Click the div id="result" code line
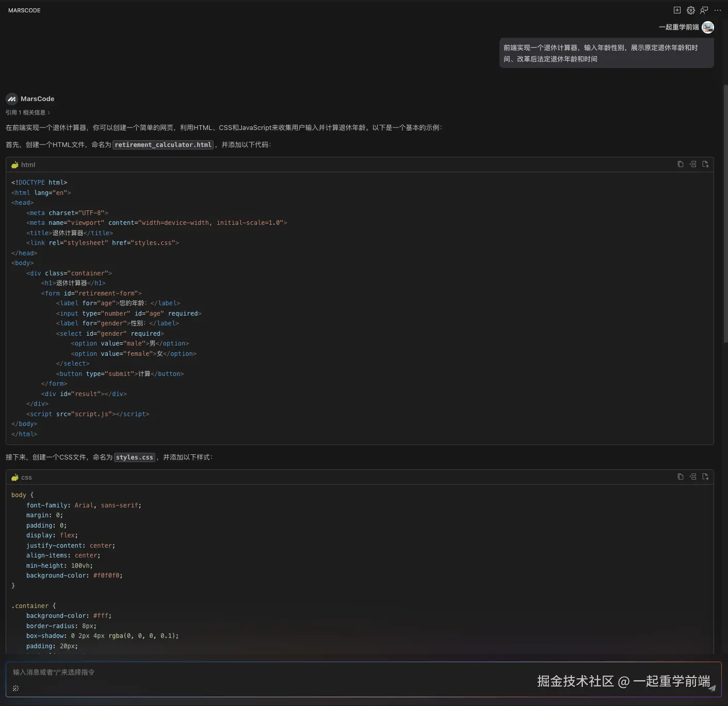 pyautogui.click(x=84, y=394)
